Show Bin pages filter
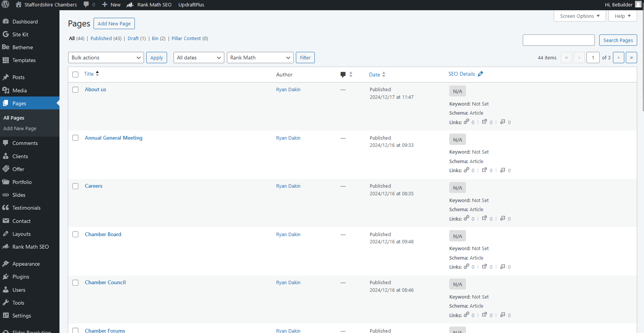This screenshot has width=644, height=333. pos(155,39)
